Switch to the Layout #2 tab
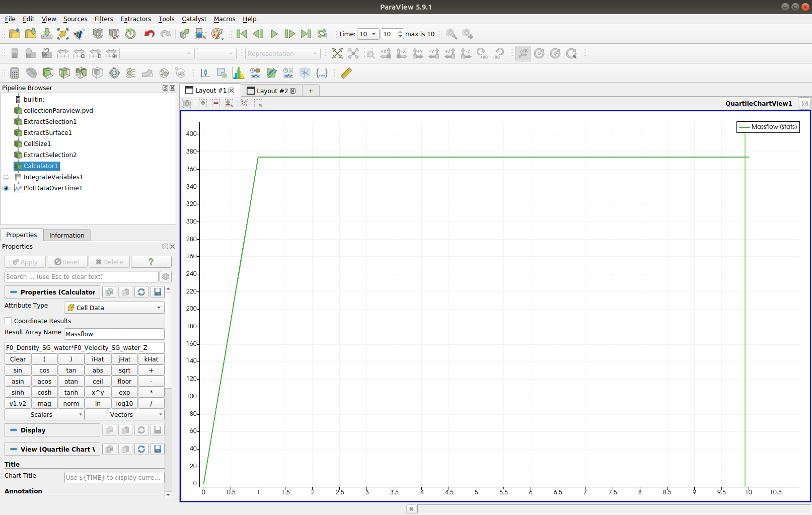 (271, 91)
